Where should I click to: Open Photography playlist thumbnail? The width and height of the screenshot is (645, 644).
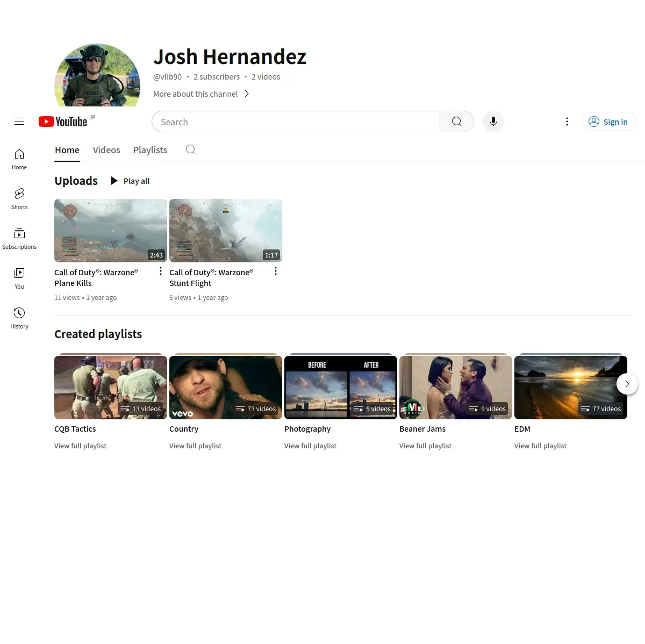pyautogui.click(x=341, y=387)
